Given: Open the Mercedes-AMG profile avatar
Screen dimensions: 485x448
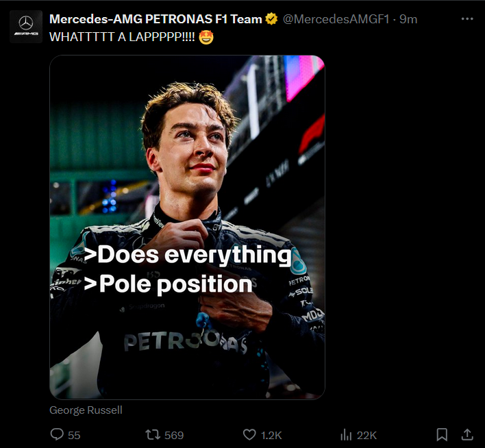Looking at the screenshot, I should pos(26,27).
